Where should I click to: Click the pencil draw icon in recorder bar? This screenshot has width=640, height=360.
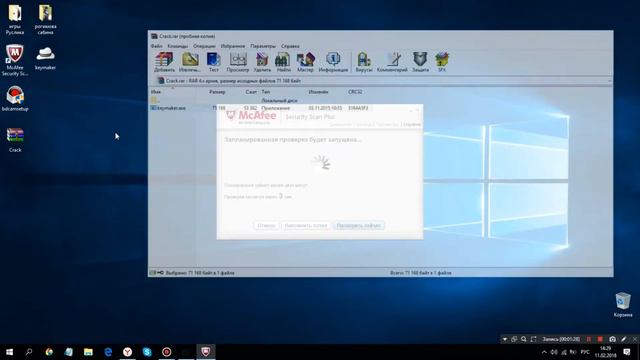[624, 339]
